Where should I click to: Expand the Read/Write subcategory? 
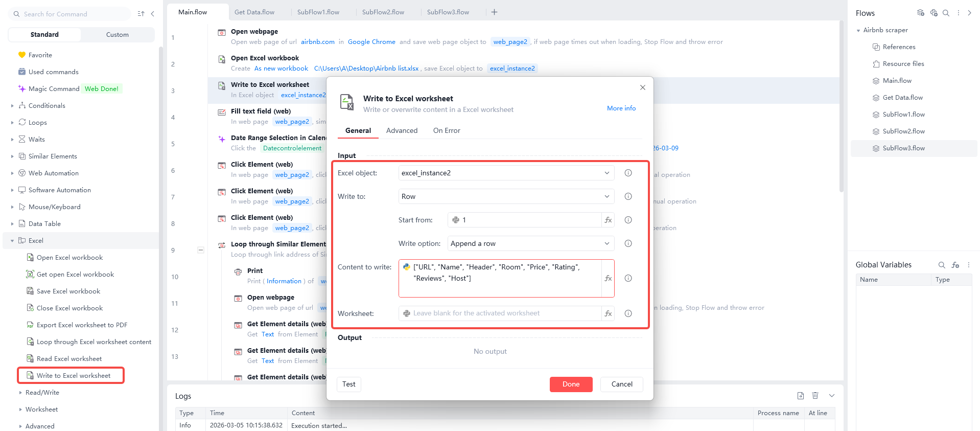[20, 393]
